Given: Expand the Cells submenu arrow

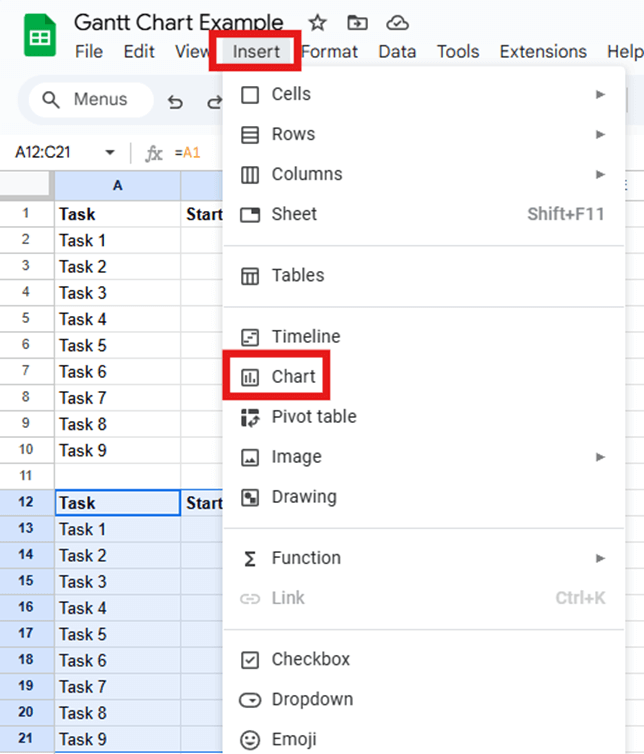Looking at the screenshot, I should point(600,94).
